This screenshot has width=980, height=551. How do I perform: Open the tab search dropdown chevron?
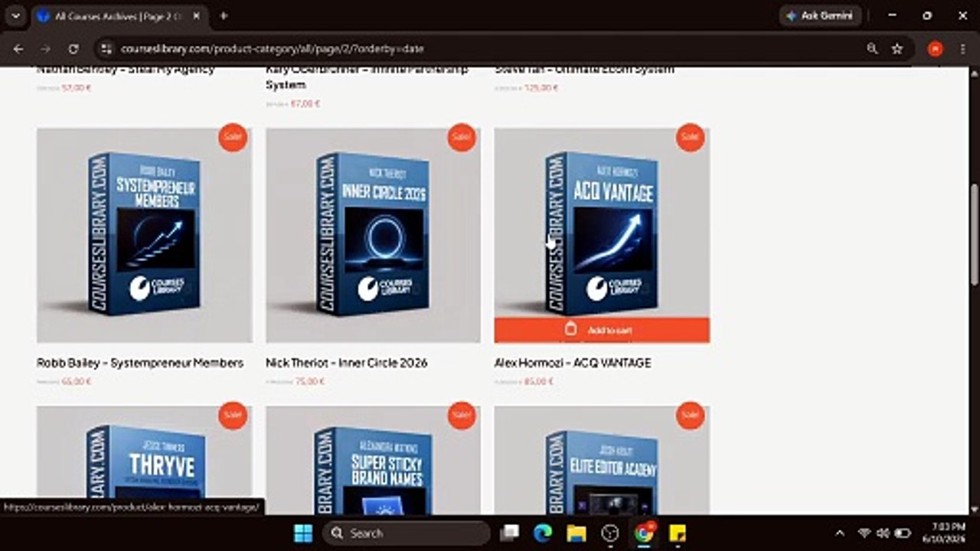pyautogui.click(x=15, y=15)
